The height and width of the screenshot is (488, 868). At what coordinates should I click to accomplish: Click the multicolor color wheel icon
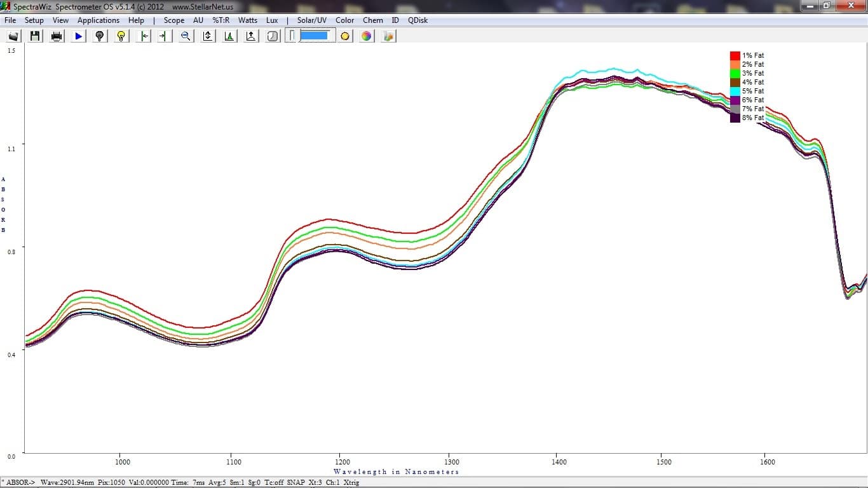pos(367,36)
